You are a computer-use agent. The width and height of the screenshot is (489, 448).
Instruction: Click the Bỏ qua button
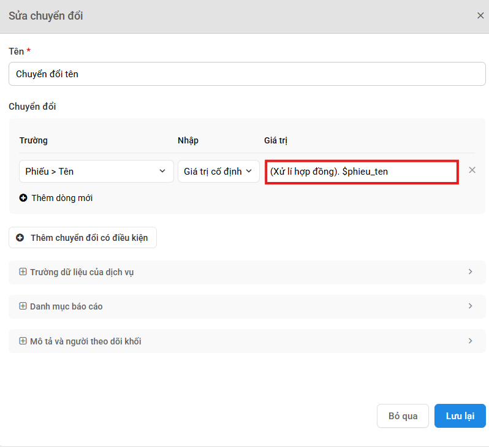403,416
